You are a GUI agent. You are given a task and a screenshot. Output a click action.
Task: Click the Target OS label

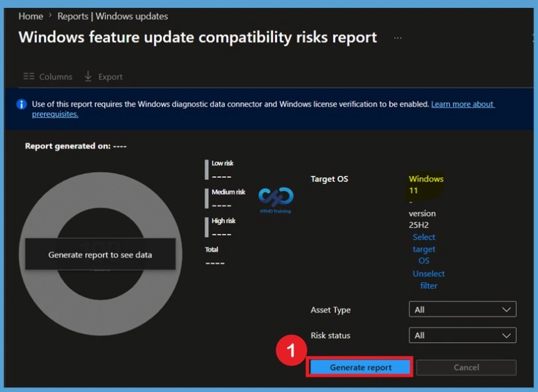pyautogui.click(x=329, y=179)
